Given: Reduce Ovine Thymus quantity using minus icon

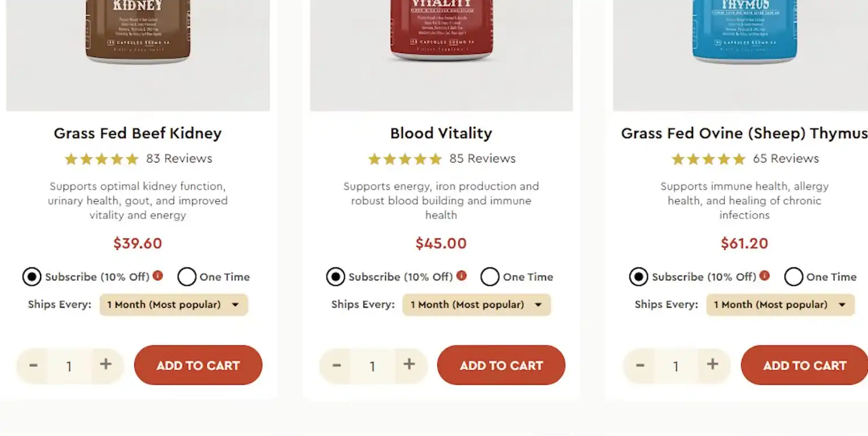Looking at the screenshot, I should 640,365.
